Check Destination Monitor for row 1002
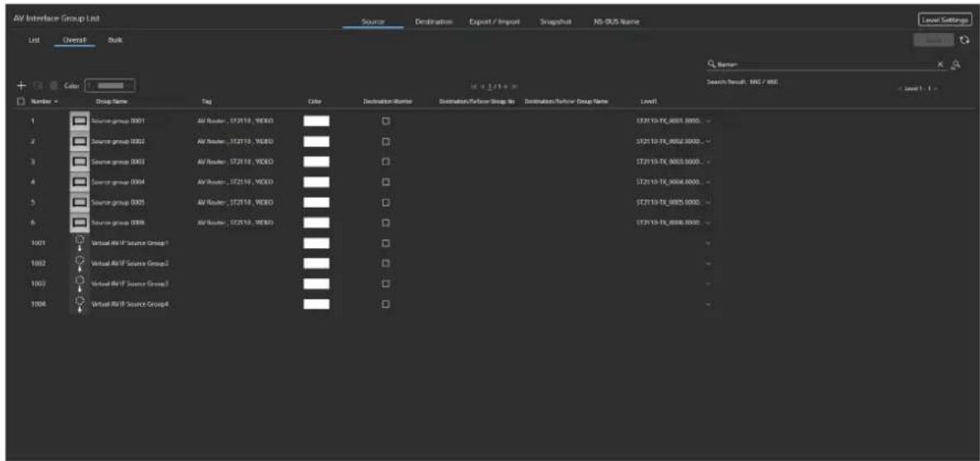The image size is (980, 461). [386, 264]
